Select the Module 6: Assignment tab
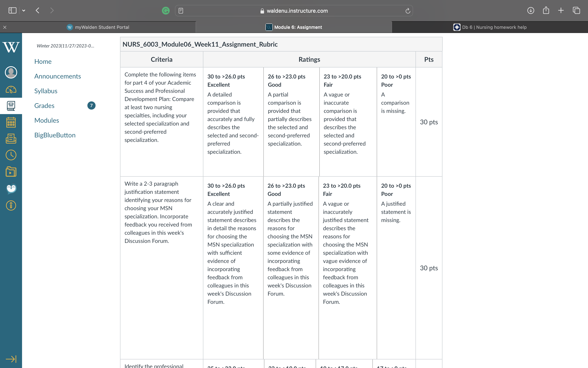This screenshot has height=368, width=588. (x=294, y=27)
